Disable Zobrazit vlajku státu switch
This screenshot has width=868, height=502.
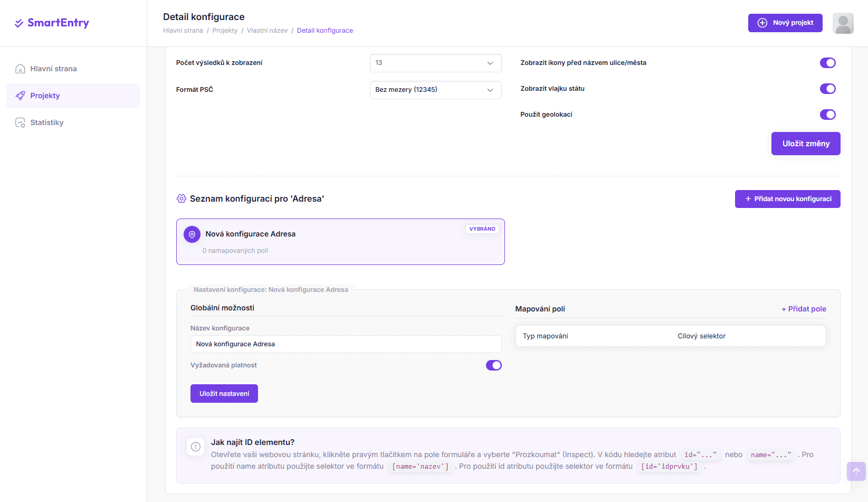pos(827,89)
